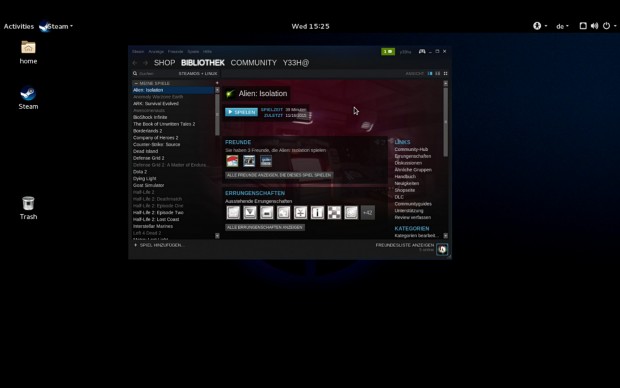Open the Shopseite link
Viewport: 620px width, 388px height.
(405, 190)
